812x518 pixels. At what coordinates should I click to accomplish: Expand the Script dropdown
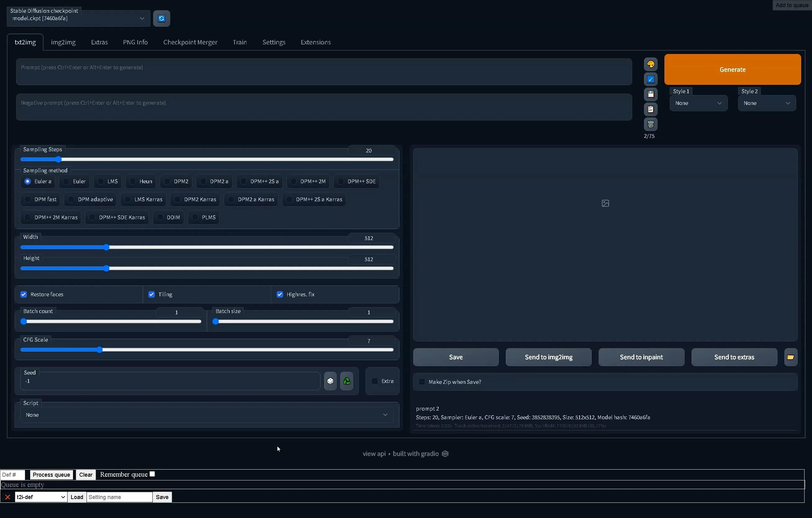pyautogui.click(x=206, y=415)
